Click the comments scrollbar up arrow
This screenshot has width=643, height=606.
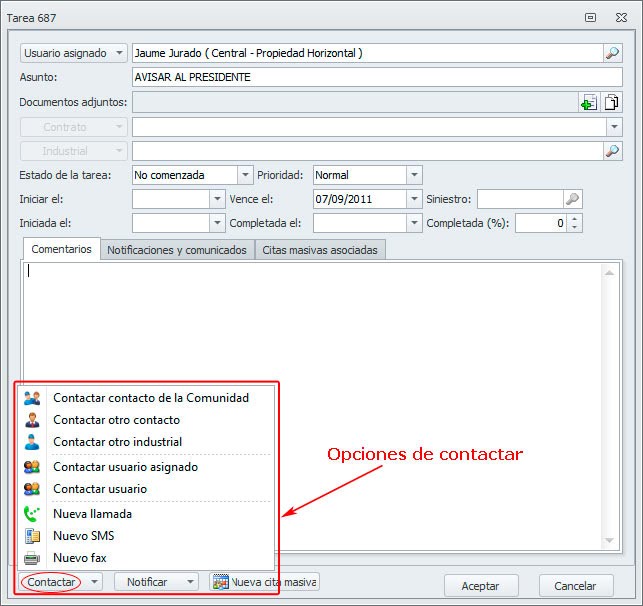(x=609, y=273)
